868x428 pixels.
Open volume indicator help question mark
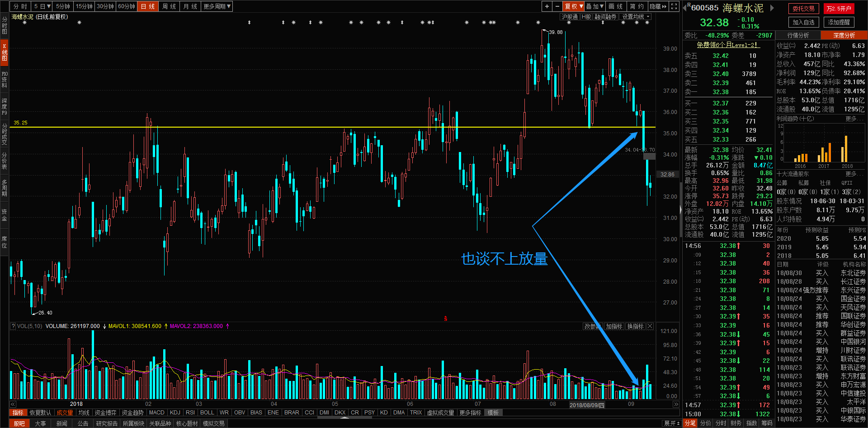(13, 326)
